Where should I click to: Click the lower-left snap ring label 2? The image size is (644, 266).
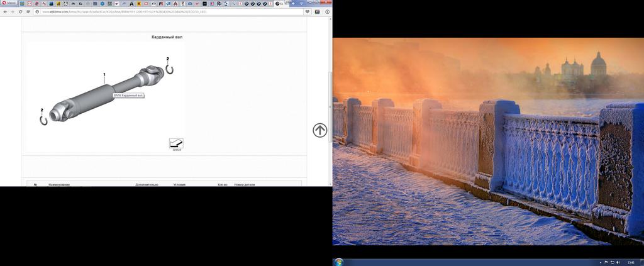click(x=42, y=110)
